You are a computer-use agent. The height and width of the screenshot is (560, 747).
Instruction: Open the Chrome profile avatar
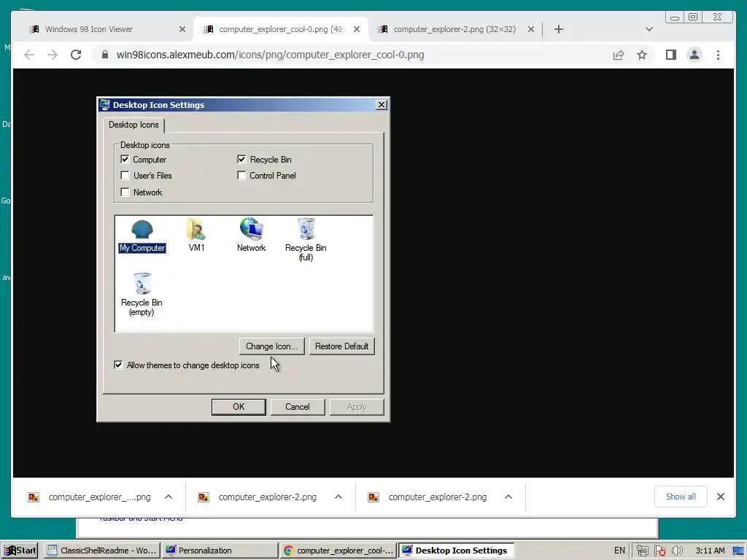(x=694, y=55)
